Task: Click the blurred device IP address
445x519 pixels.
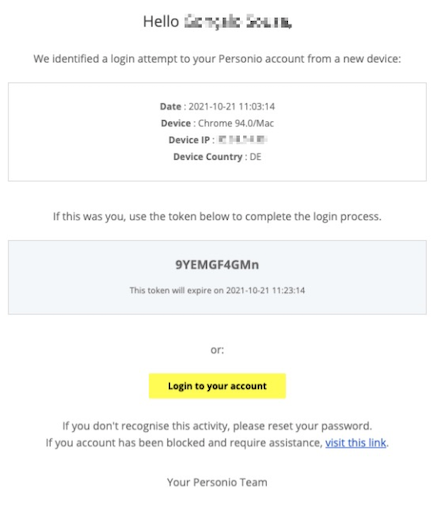Action: [242, 140]
